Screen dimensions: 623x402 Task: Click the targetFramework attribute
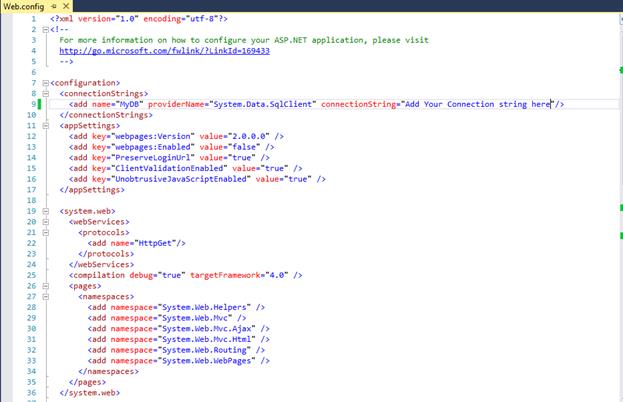coord(225,275)
